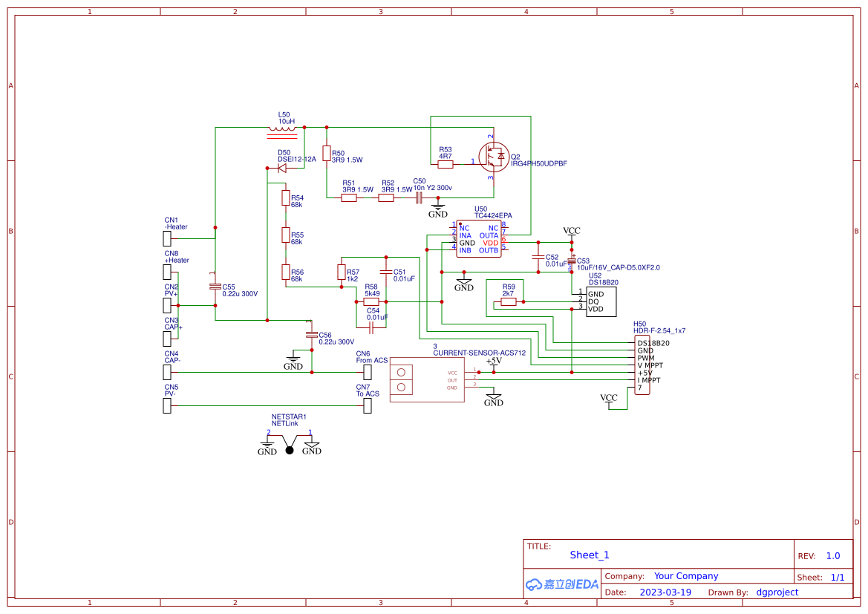Select capacitor C50 10n Y2 symbol
Viewport: 868px width, 614px height.
pyautogui.click(x=419, y=197)
